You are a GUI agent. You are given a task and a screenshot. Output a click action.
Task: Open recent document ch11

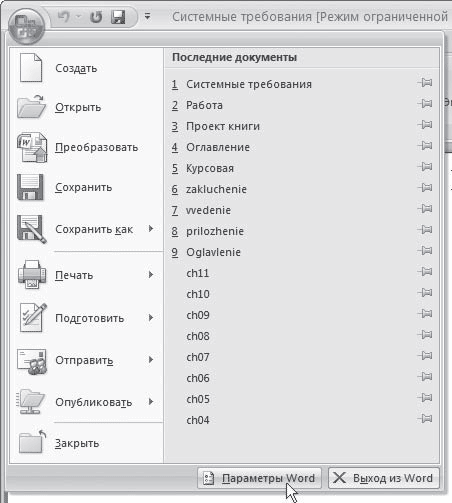[x=198, y=273]
